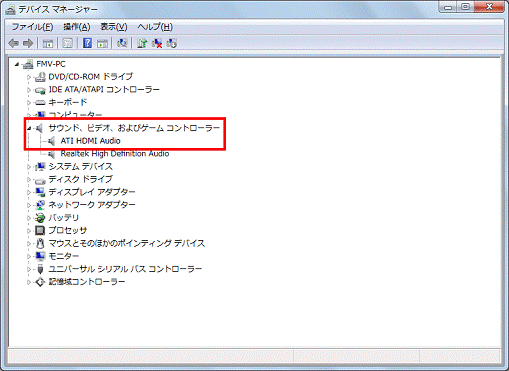Select the サウンド category speaker icon
The image size is (509, 371).
click(x=40, y=128)
